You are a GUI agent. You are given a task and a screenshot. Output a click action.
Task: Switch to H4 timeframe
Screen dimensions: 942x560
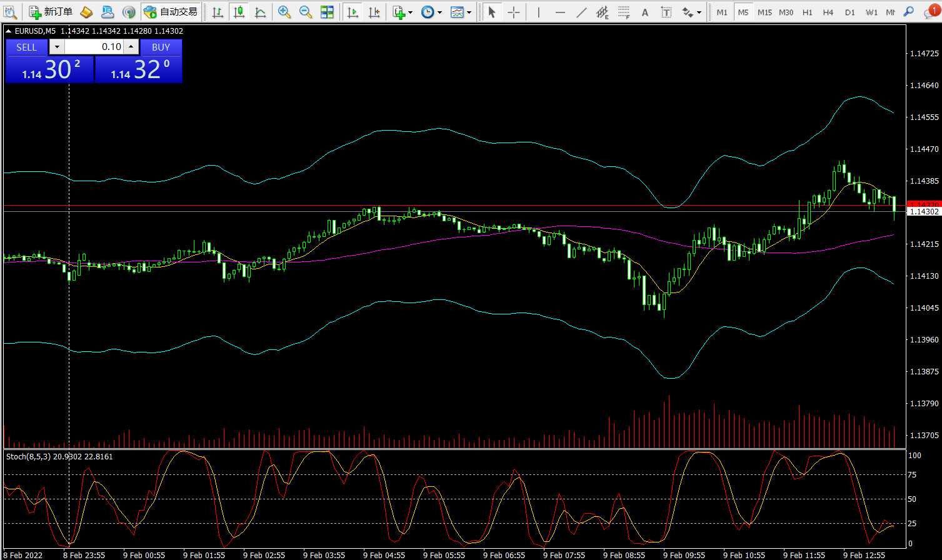point(828,12)
